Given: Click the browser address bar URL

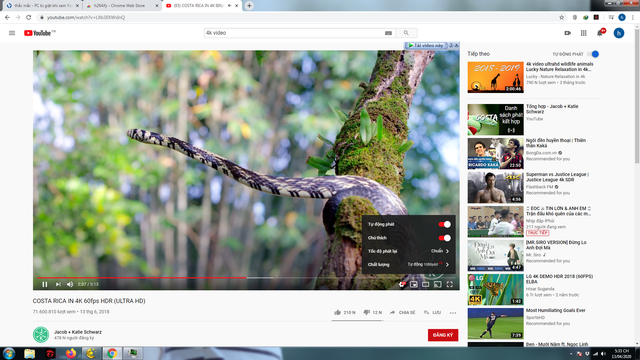Looking at the screenshot, I should click(x=86, y=18).
